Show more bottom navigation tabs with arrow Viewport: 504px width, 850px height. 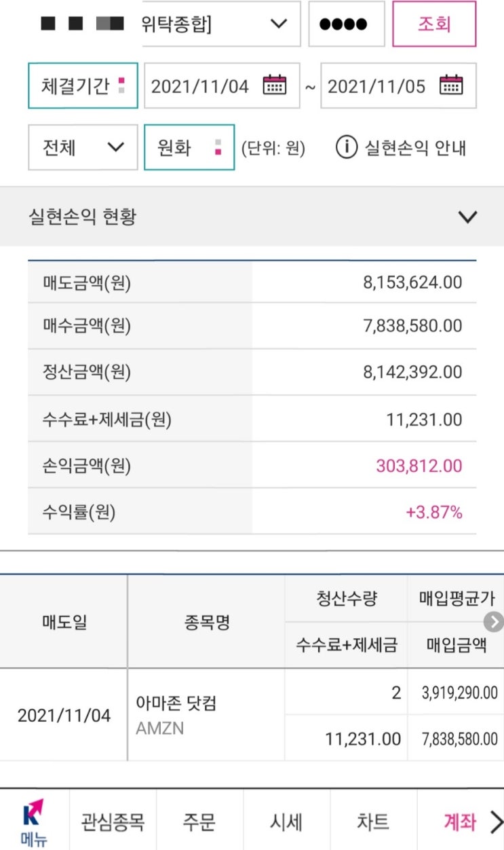(x=496, y=822)
